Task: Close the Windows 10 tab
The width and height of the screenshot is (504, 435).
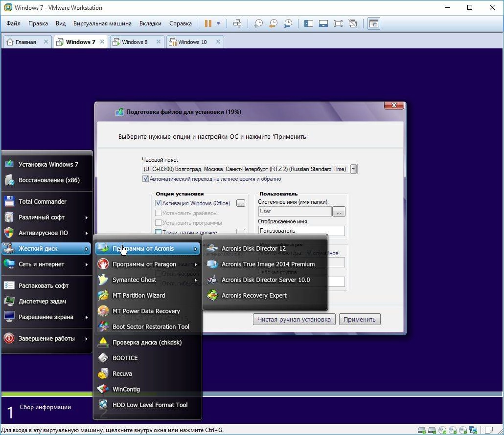Action: 218,42
